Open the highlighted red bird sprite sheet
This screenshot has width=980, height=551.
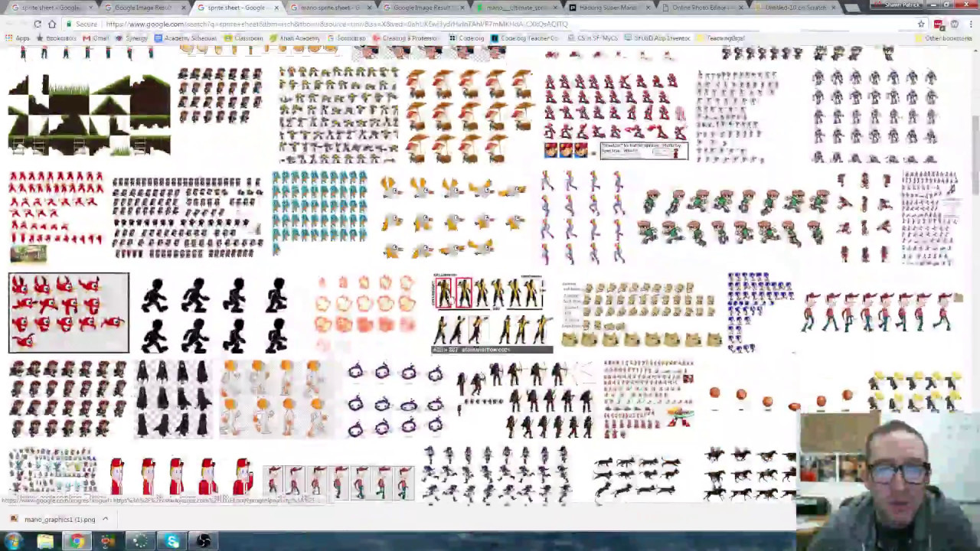coord(69,312)
